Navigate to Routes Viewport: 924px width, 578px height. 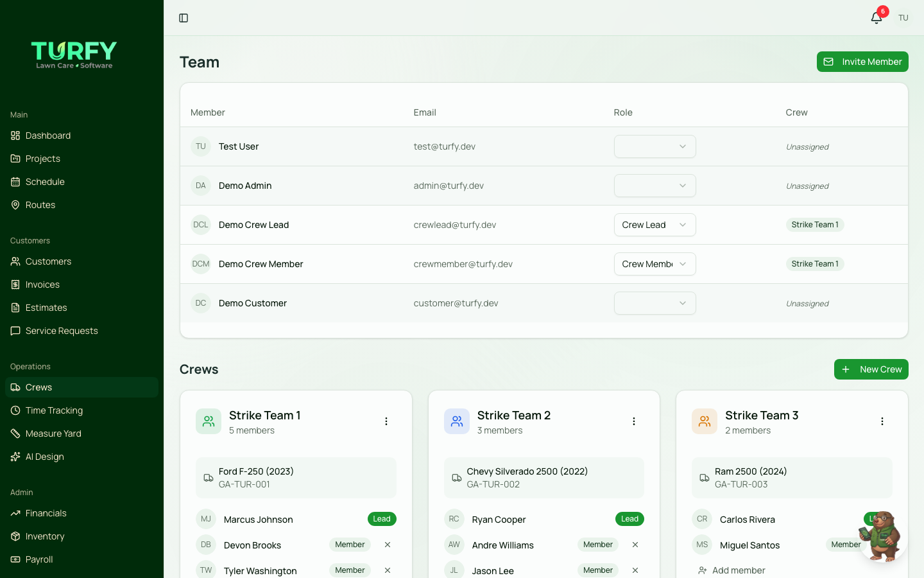(81, 205)
